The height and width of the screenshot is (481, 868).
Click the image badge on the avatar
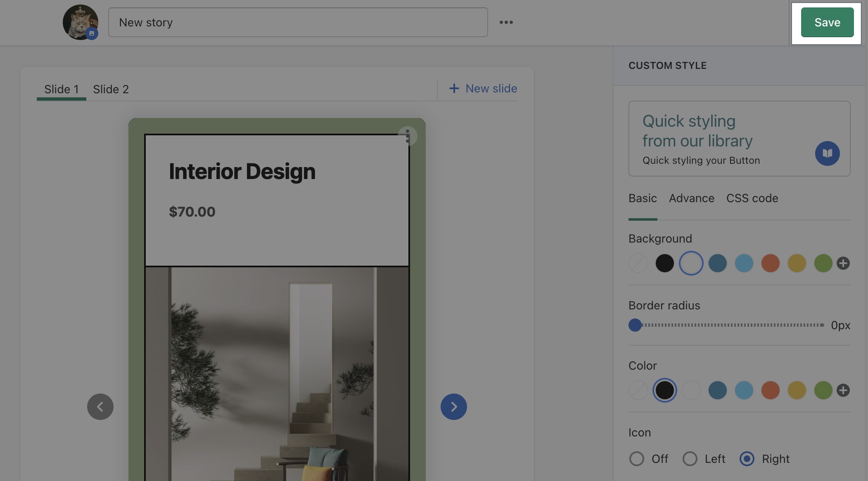pyautogui.click(x=92, y=33)
